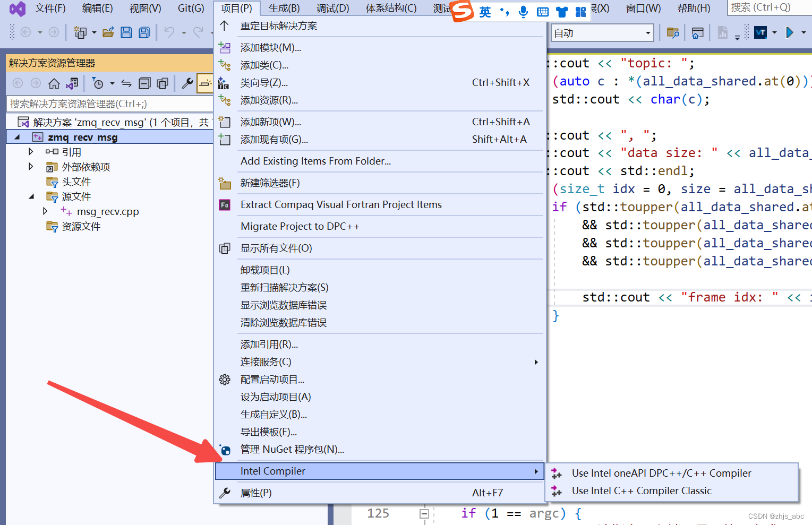Open the Git(G) menu
Image resolution: width=812 pixels, height=525 pixels.
191,8
